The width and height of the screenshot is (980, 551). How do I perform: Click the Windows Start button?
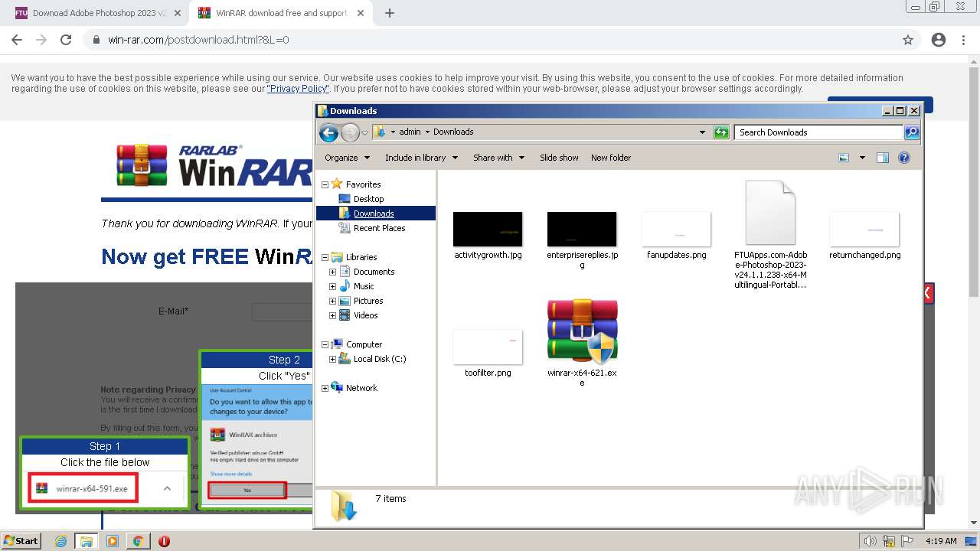21,541
